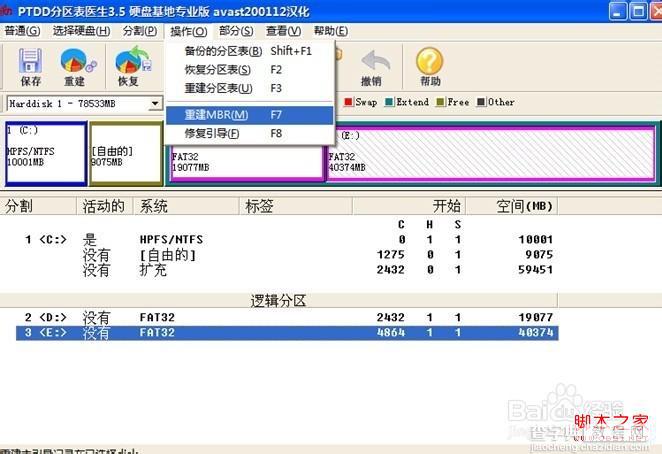Select the 扩充 extended partition row
The image size is (662, 454).
(287, 269)
